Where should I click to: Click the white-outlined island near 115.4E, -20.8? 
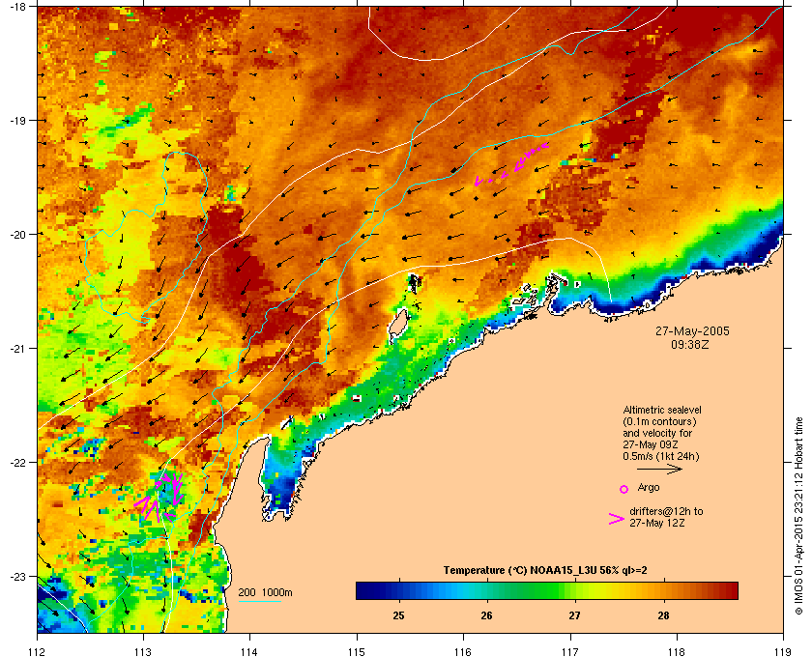click(398, 327)
